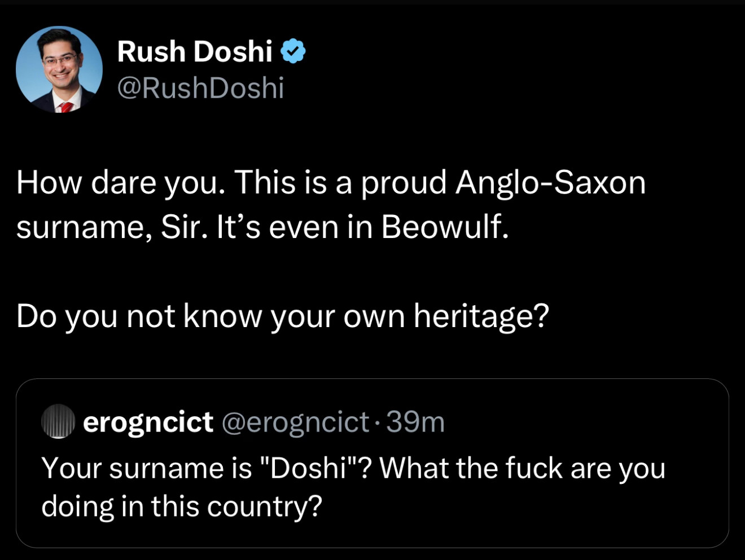The image size is (745, 560).
Task: Click the bold erogncict display name
Action: point(148,422)
